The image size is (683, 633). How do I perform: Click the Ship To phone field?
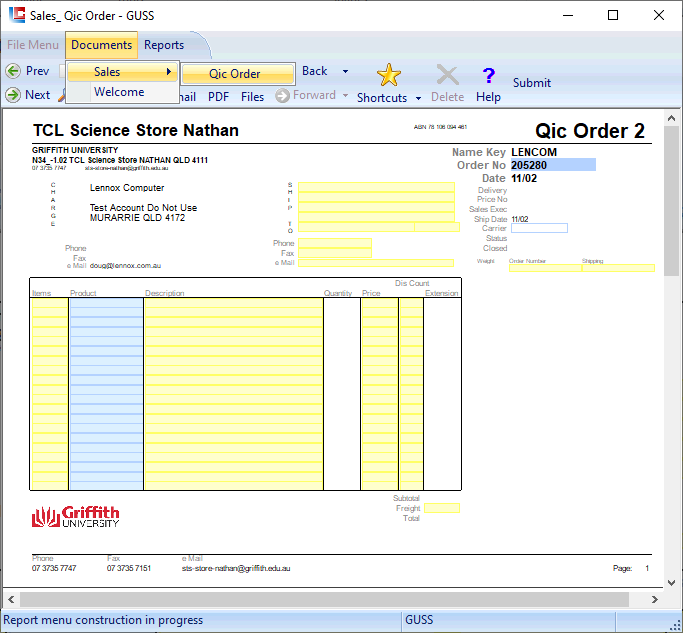coord(335,243)
